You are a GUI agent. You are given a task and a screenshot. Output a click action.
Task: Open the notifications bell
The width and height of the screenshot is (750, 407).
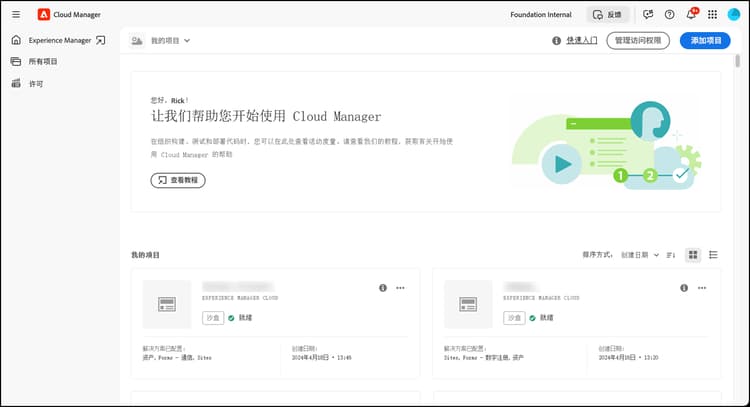pos(691,14)
